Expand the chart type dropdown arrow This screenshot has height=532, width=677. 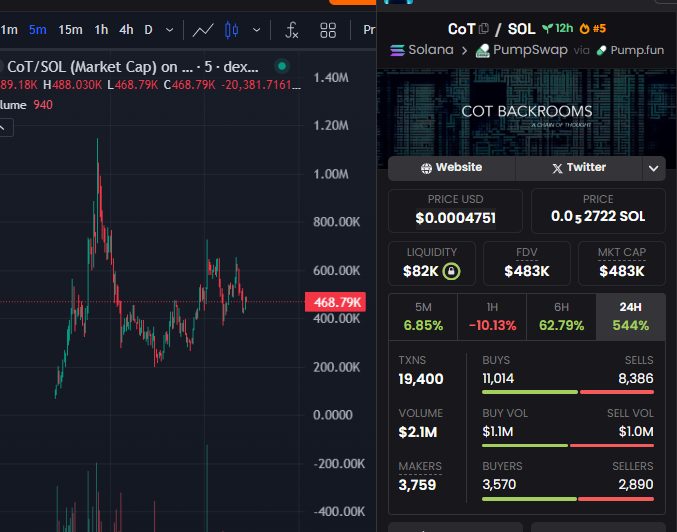point(256,30)
